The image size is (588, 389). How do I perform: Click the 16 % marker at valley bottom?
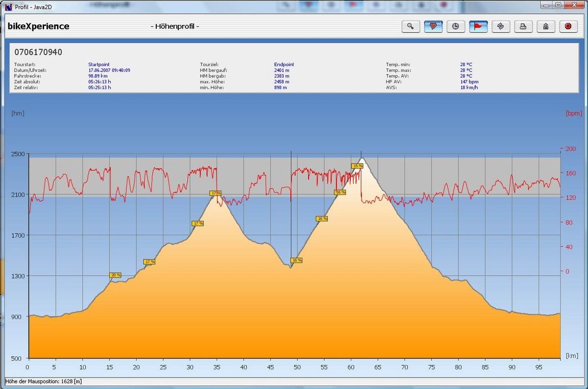click(296, 261)
